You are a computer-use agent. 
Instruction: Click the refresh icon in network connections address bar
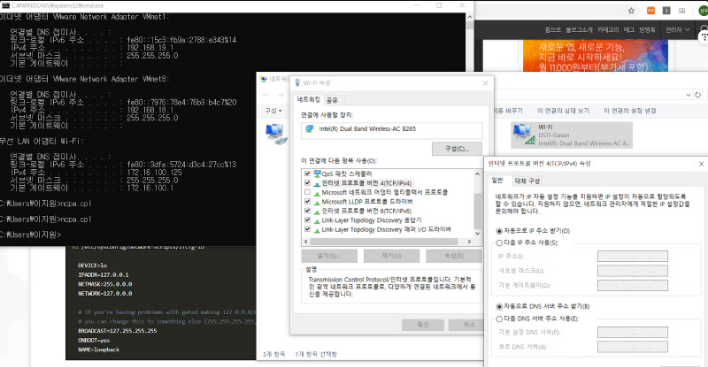click(x=698, y=95)
